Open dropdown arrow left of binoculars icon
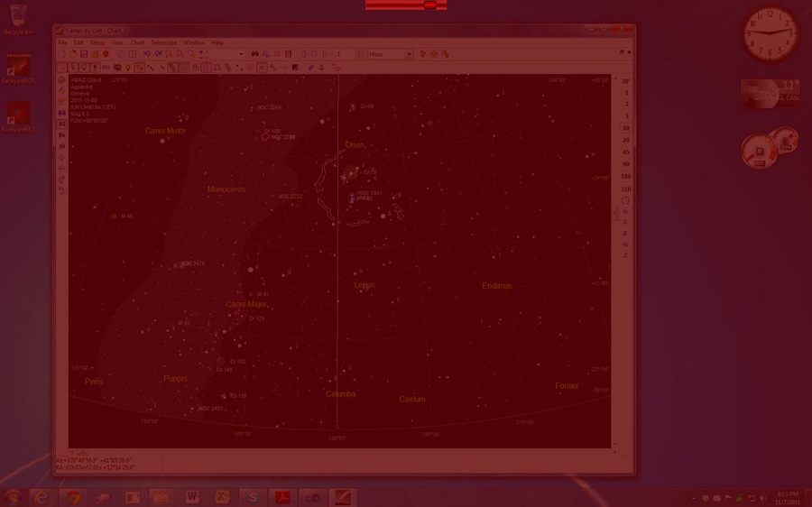Viewport: 812px width, 507px height. click(241, 54)
